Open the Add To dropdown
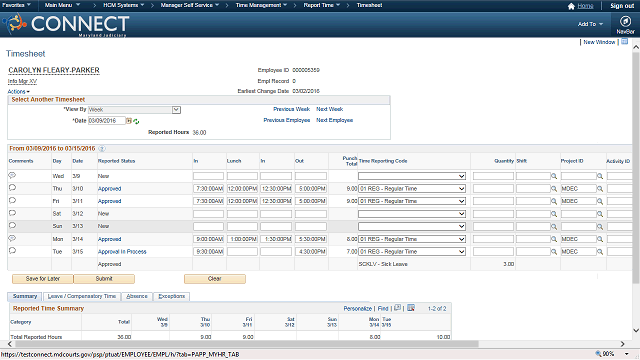This screenshot has width=640, height=360. pos(590,24)
